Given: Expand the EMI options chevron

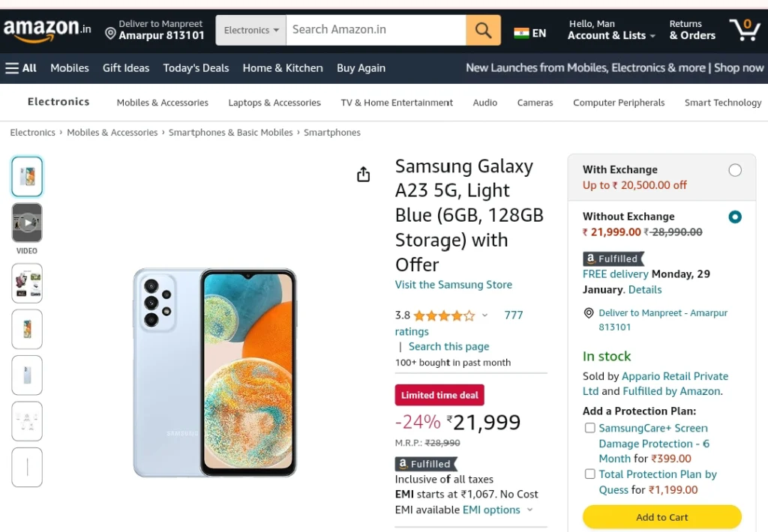Looking at the screenshot, I should [529, 510].
